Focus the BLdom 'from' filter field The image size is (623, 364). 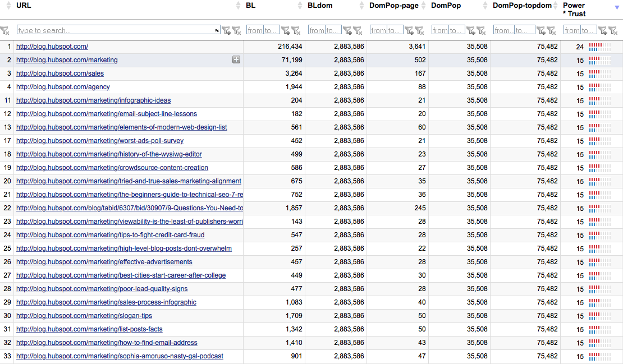317,30
